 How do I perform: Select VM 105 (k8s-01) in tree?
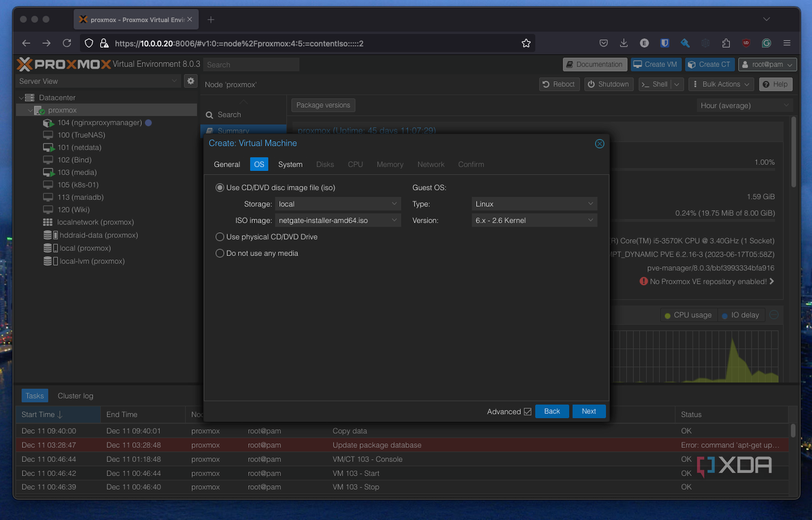pos(78,185)
